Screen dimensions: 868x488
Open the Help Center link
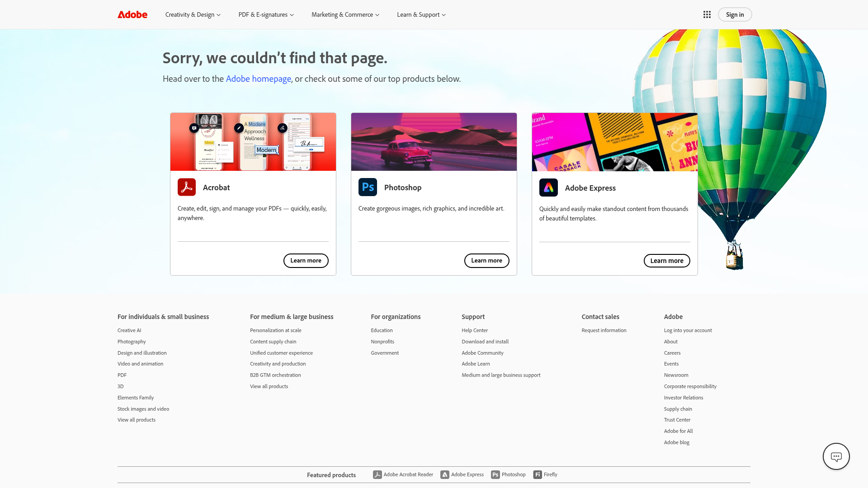pos(474,330)
